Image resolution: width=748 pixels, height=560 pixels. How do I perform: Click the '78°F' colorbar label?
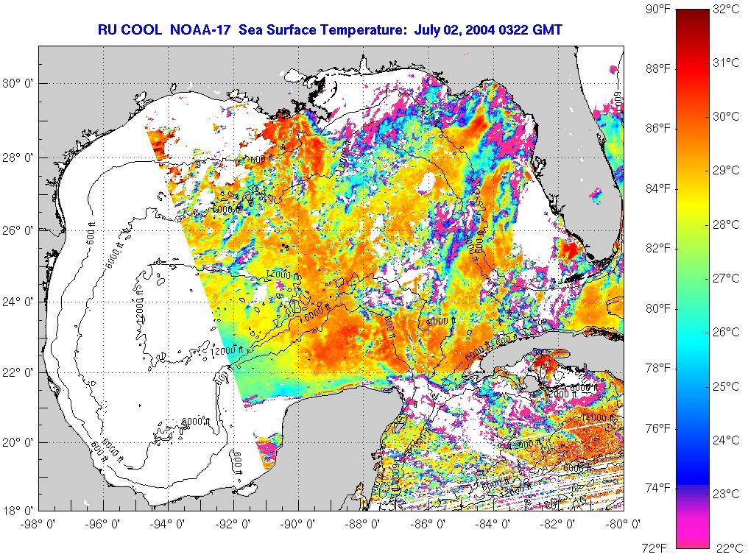[x=658, y=369]
